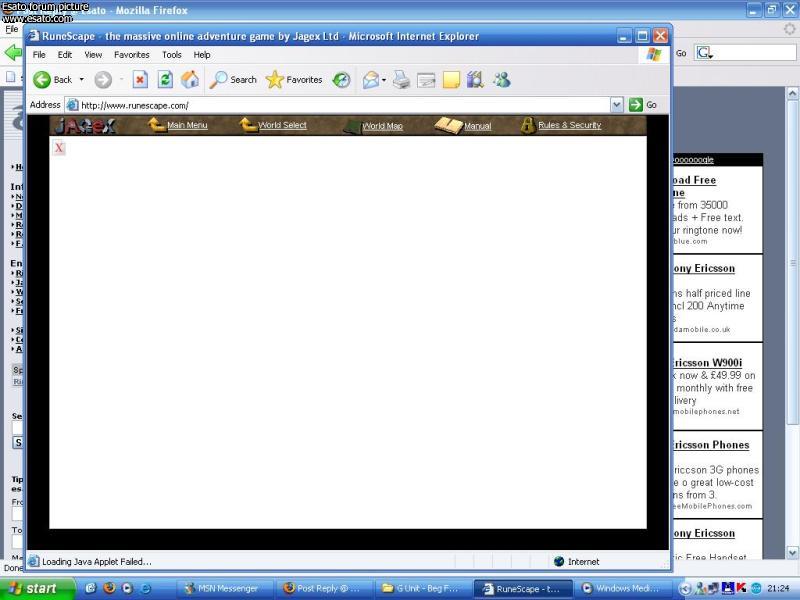Open the Back button history dropdown arrow

point(82,80)
